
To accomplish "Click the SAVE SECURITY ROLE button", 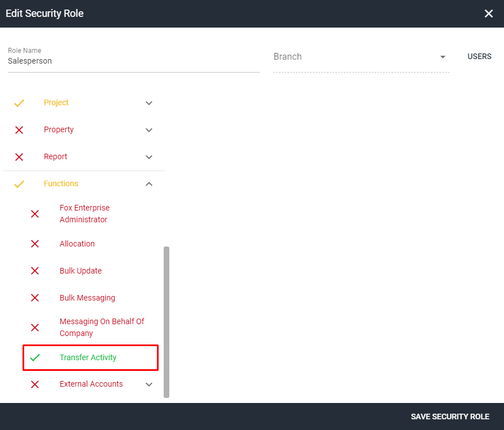I will click(450, 416).
